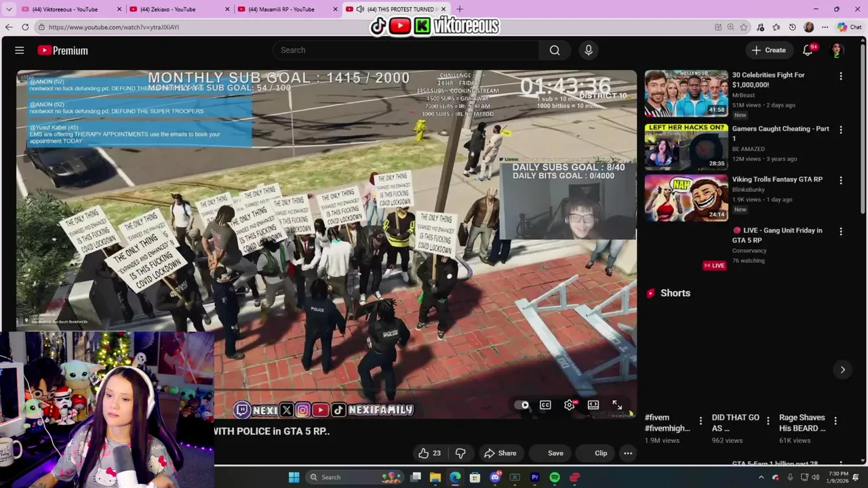868x488 pixels.
Task: Open browser history
Action: (x=792, y=27)
